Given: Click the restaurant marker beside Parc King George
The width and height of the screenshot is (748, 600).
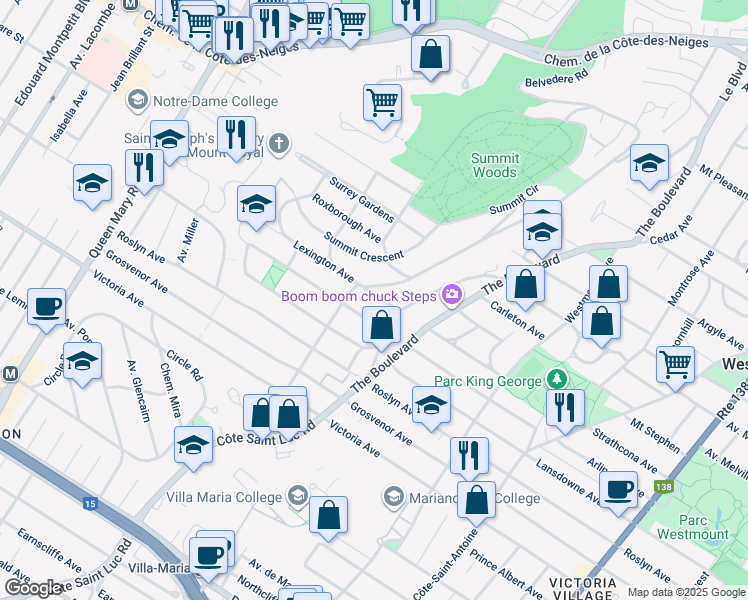Looking at the screenshot, I should tap(565, 406).
